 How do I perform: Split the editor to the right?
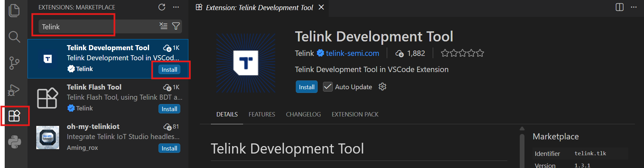coord(619,7)
